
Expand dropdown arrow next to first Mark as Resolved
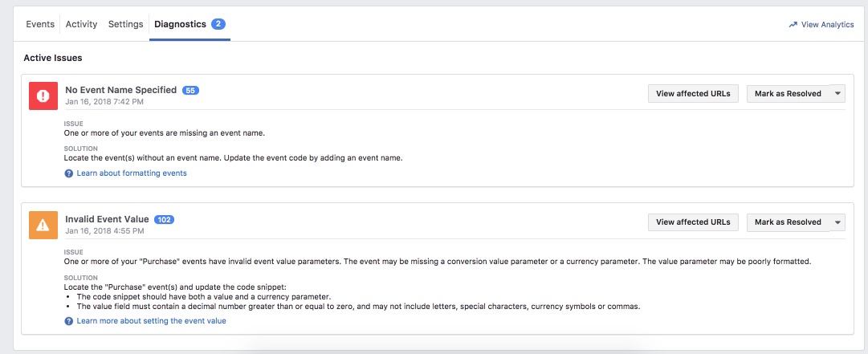pyautogui.click(x=837, y=93)
